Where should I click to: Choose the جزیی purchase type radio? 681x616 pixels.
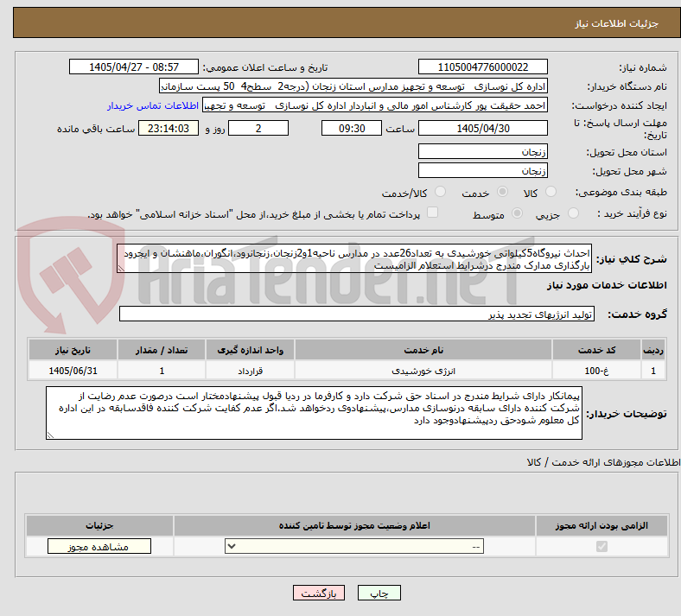coord(573,213)
